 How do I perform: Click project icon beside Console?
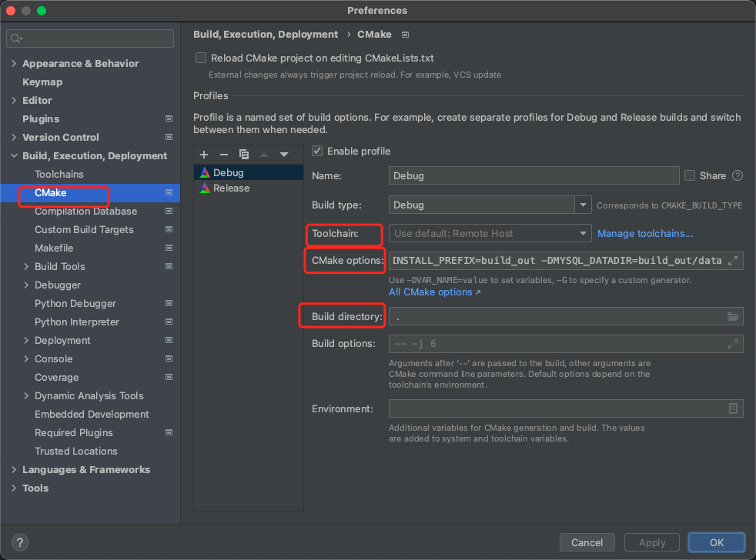tap(169, 358)
